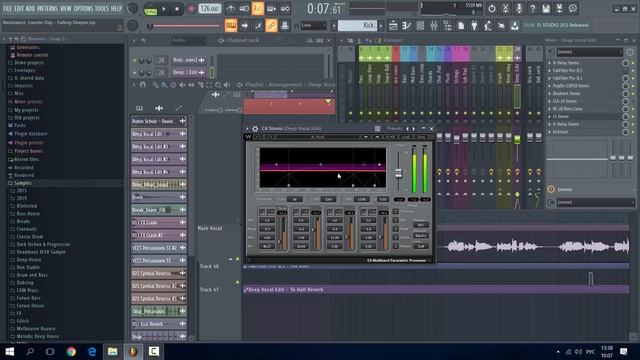Click the plug-shaped plugin icon in toolbar
Screen dimensions: 640x360
click(x=474, y=26)
